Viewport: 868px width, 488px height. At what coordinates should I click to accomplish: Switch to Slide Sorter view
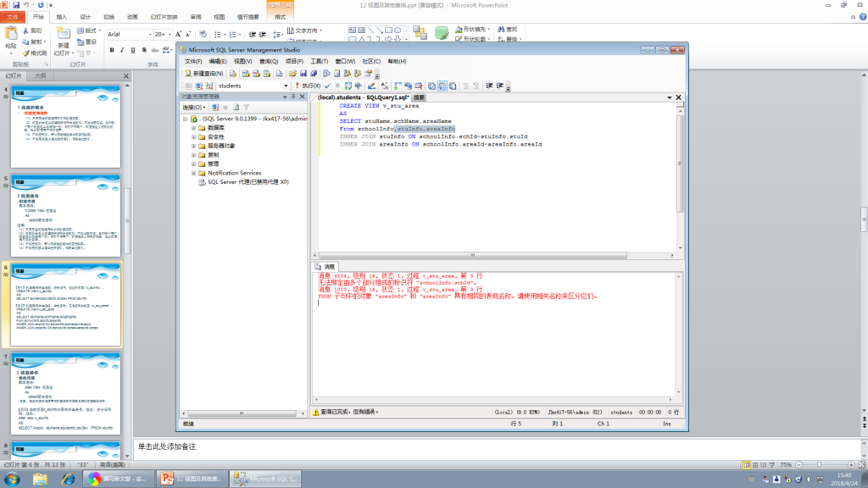pos(755,465)
